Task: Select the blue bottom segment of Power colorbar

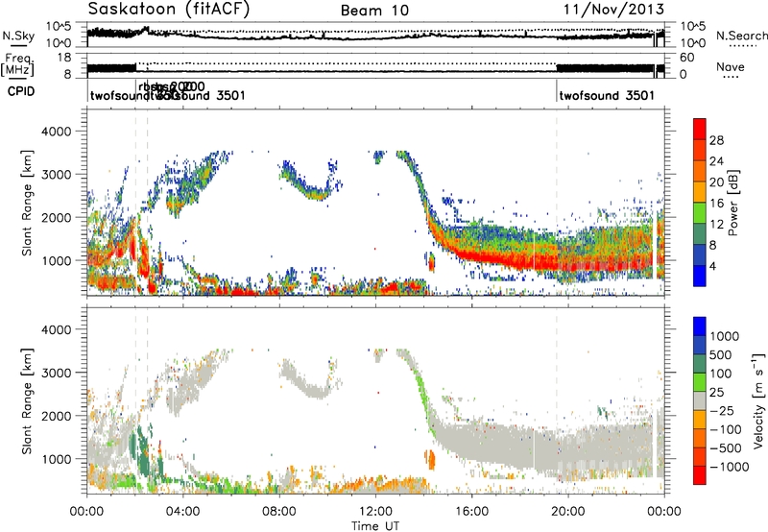Action: click(x=700, y=276)
